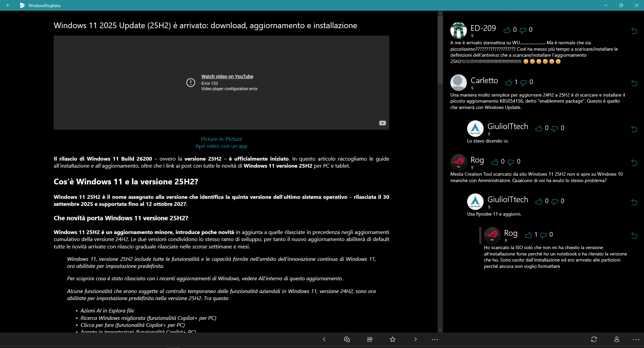Click the "Error 153" message text
The image size is (644, 348).
click(210, 83)
